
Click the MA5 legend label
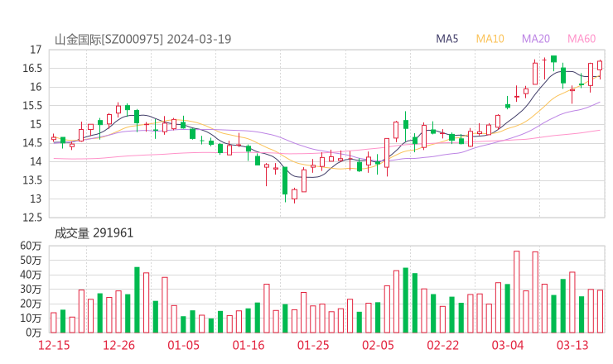pos(446,39)
